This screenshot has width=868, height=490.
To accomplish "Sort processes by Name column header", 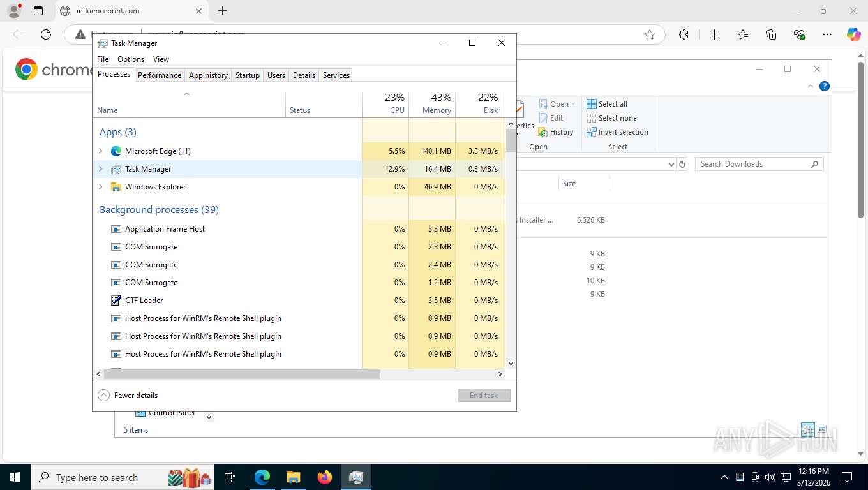I will point(190,104).
